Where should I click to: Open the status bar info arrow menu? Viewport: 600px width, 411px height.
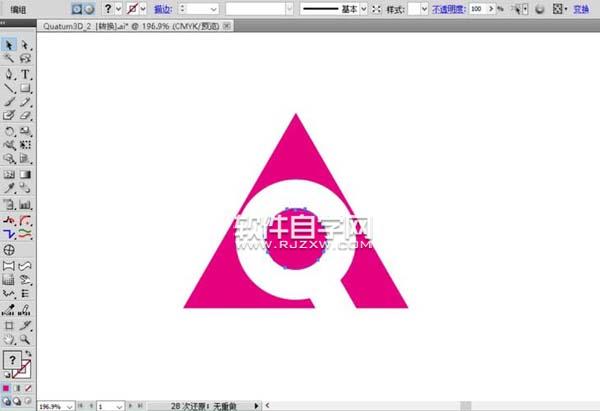click(x=256, y=406)
